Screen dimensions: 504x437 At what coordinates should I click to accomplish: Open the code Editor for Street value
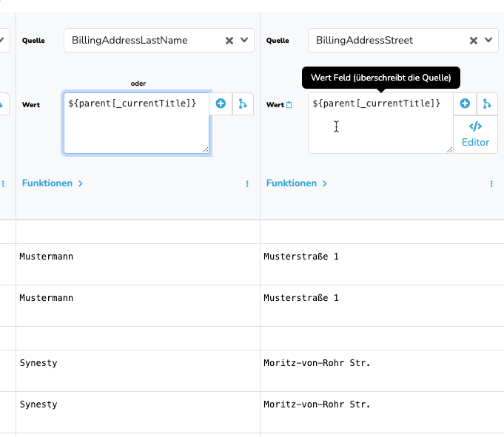[475, 135]
